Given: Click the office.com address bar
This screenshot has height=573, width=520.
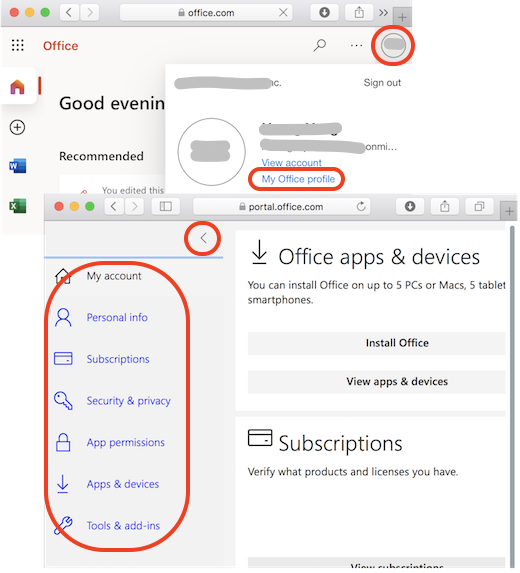Looking at the screenshot, I should 206,13.
